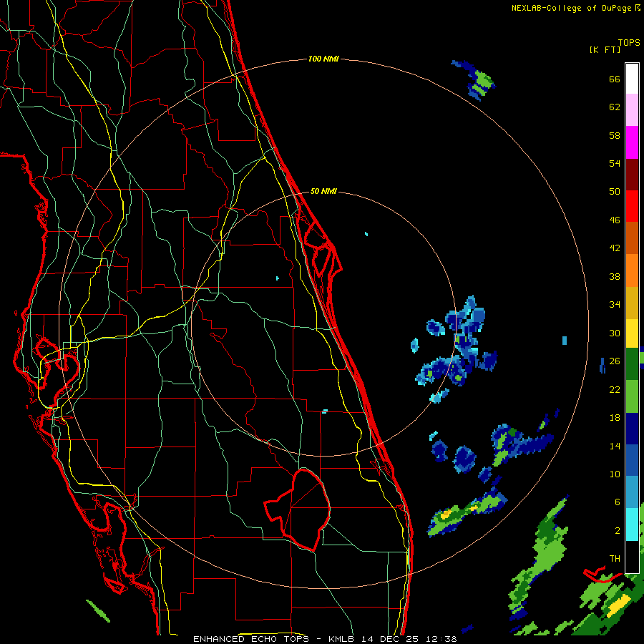Click the 54 legend value

(615, 163)
